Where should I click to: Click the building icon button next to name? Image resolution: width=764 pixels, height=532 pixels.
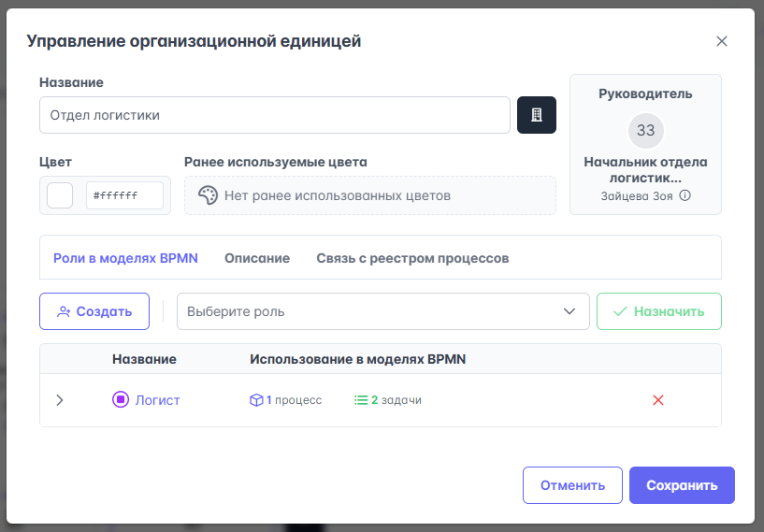pyautogui.click(x=537, y=115)
